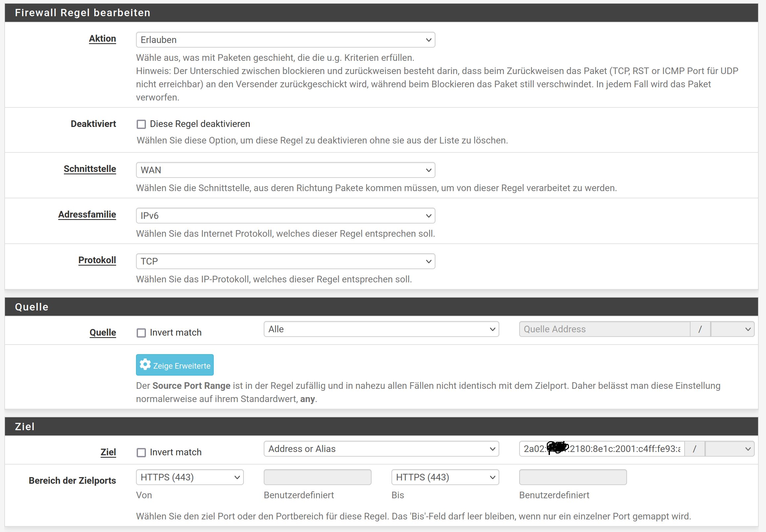This screenshot has height=532, width=766.
Task: Click the Ziel label link
Action: pos(109,452)
